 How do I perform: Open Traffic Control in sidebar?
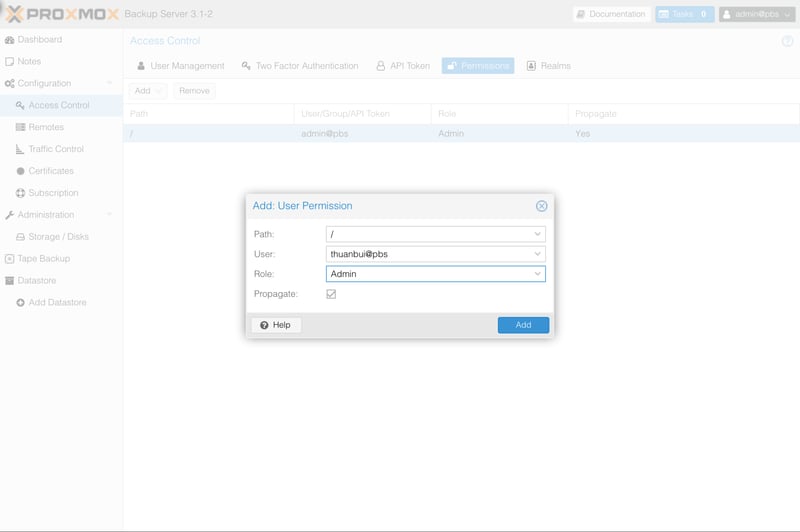[x=56, y=149]
